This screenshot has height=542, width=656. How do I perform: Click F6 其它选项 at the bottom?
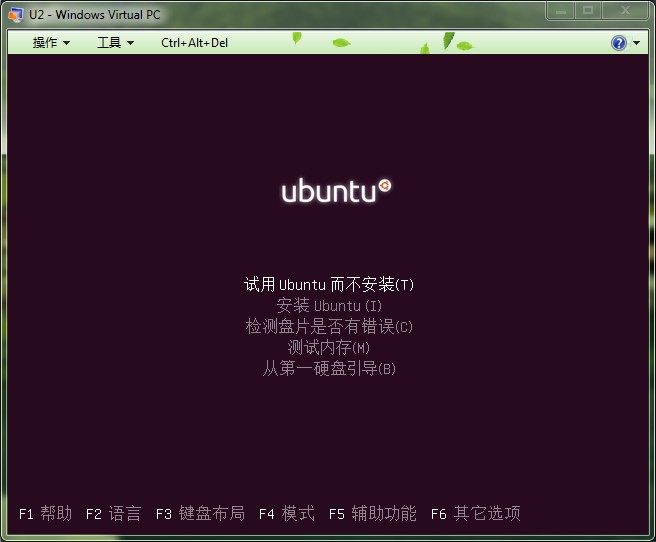[x=476, y=513]
